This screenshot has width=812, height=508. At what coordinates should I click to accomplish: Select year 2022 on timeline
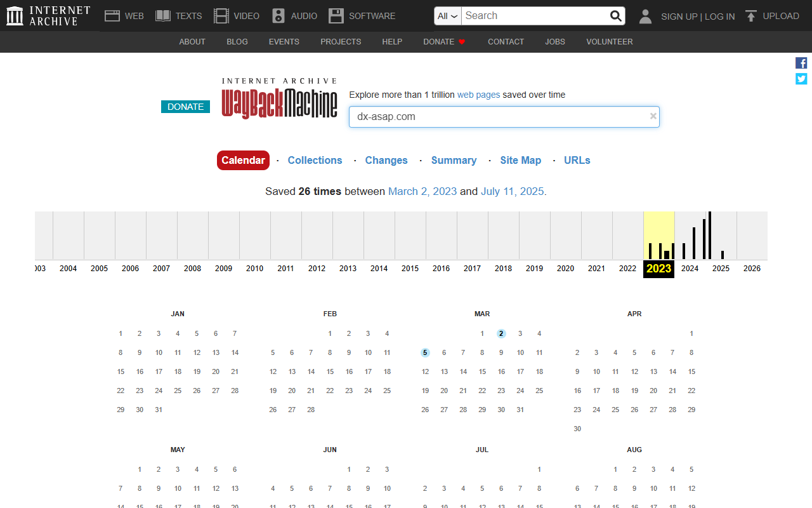627,269
